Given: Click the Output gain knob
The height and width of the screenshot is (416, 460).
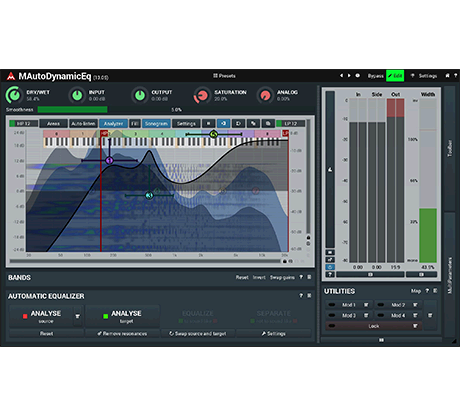Looking at the screenshot, I should point(140,95).
